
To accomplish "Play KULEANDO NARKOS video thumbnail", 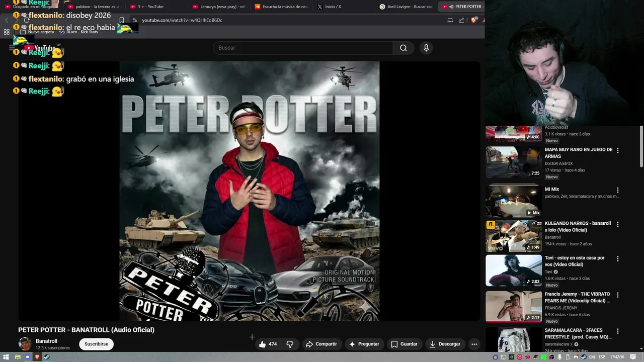I will click(x=514, y=236).
